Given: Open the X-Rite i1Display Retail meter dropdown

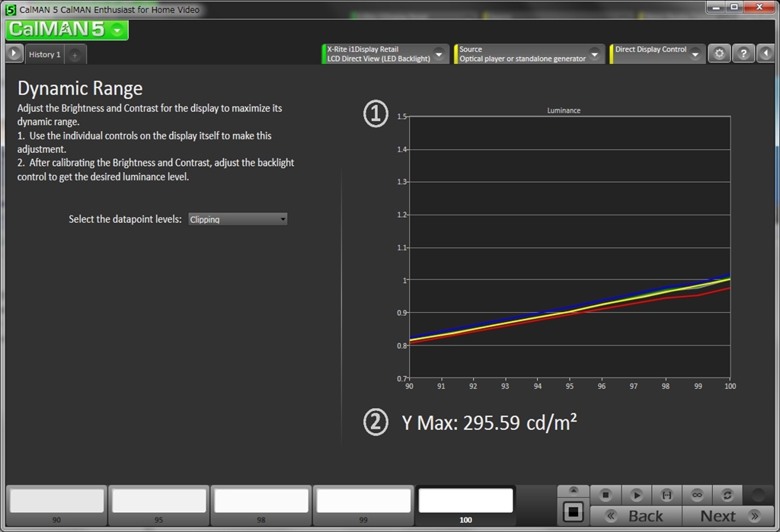Looking at the screenshot, I should pyautogui.click(x=385, y=54).
